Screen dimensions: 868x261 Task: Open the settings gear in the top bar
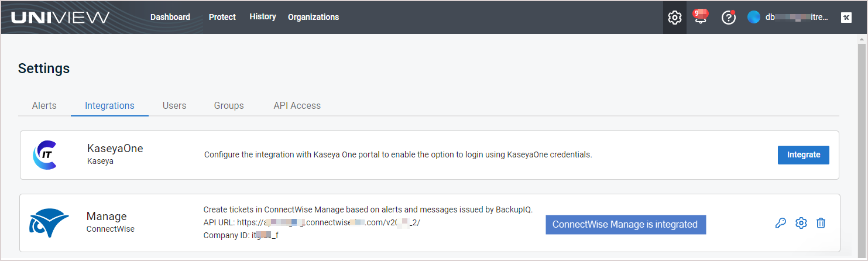[674, 18]
